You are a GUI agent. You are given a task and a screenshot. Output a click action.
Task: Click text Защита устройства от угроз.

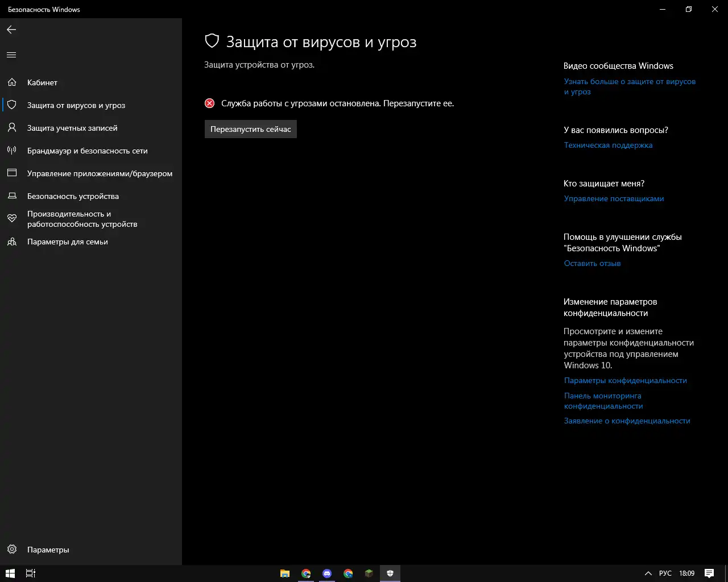point(259,65)
